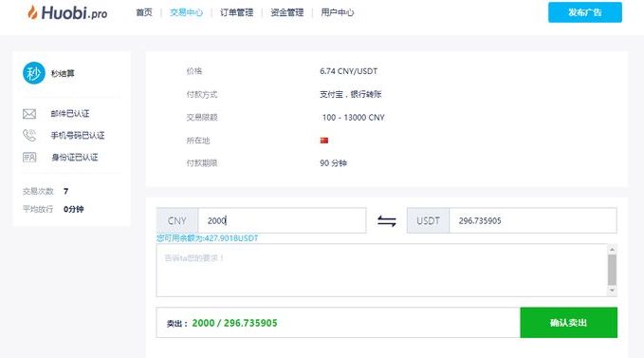Open 用户中心 user center
Image resolution: width=644 pixels, height=358 pixels.
pos(338,12)
